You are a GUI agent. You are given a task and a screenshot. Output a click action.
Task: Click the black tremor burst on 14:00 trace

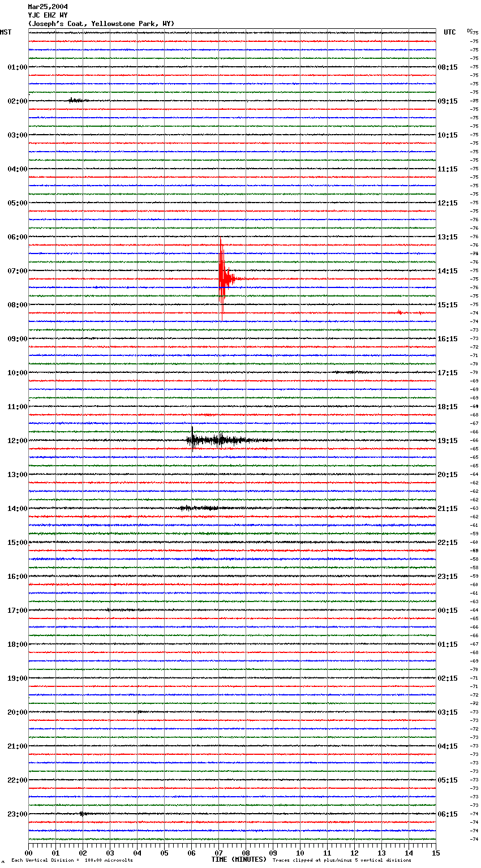(x=198, y=508)
